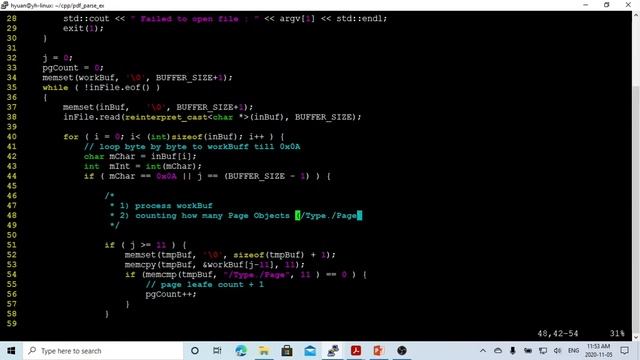Click the 'Failed to open file' string on line 28
The width and height of the screenshot is (640, 360).
click(x=195, y=18)
